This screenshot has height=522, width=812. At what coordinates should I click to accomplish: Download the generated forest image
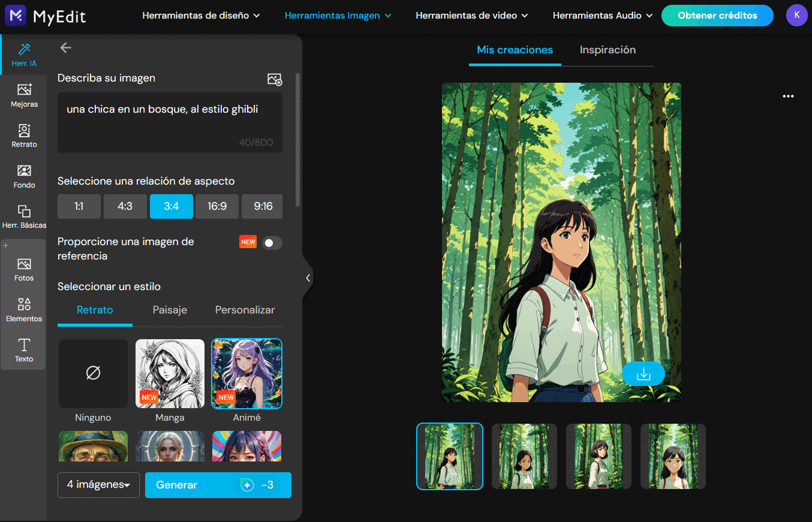643,373
